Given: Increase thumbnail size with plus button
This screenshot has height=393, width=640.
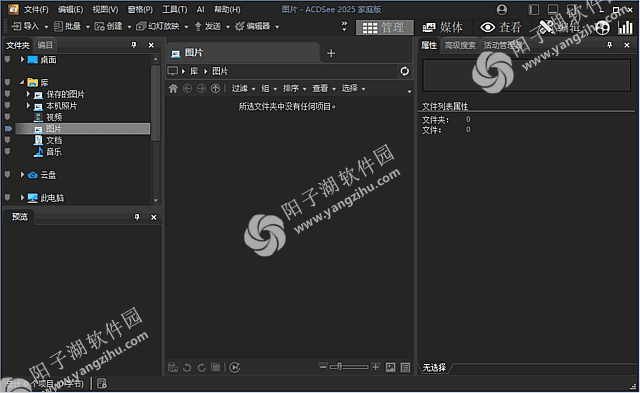Looking at the screenshot, I should tap(376, 367).
